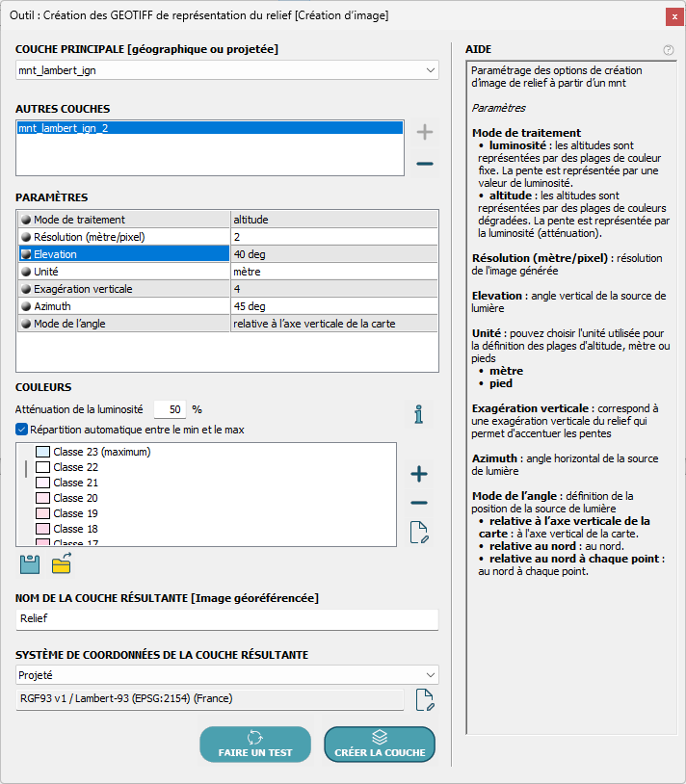Screen dimensions: 686x784
Task: Open the Projeté coordinate system dropdown
Action: pos(430,675)
